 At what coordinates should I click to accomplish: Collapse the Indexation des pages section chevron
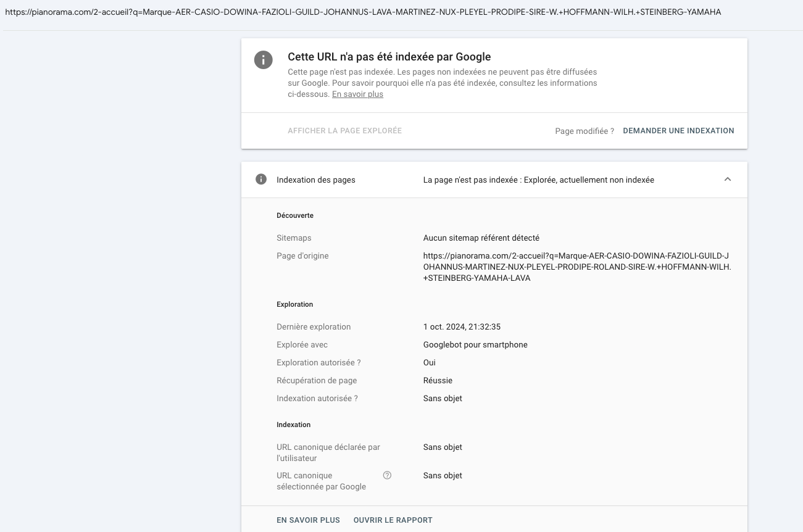(727, 180)
